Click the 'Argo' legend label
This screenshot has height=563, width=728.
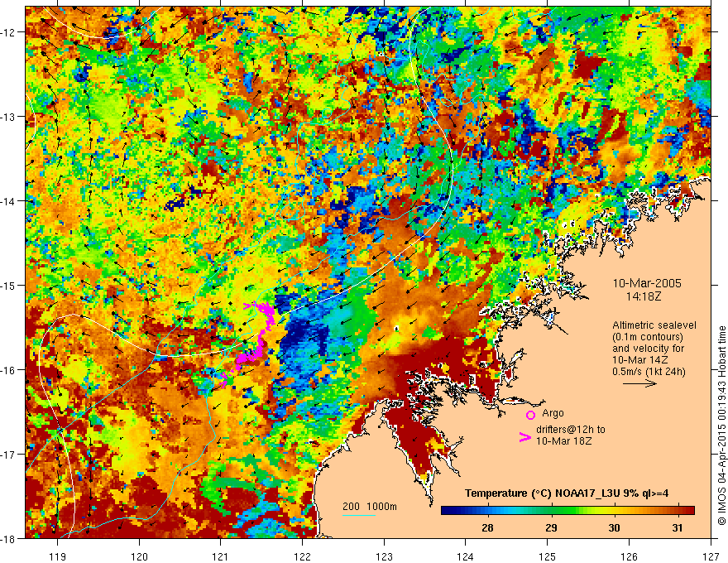pyautogui.click(x=553, y=413)
